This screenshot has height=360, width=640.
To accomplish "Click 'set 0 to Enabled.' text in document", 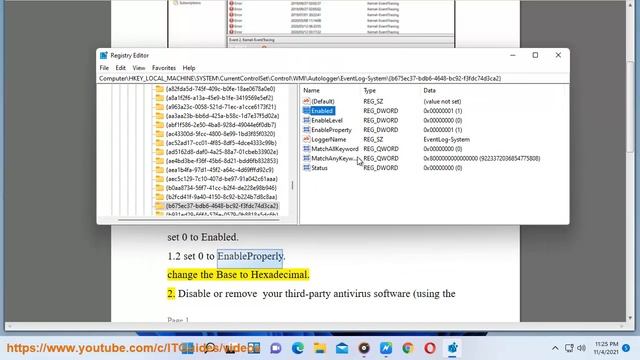I will pos(203,237).
